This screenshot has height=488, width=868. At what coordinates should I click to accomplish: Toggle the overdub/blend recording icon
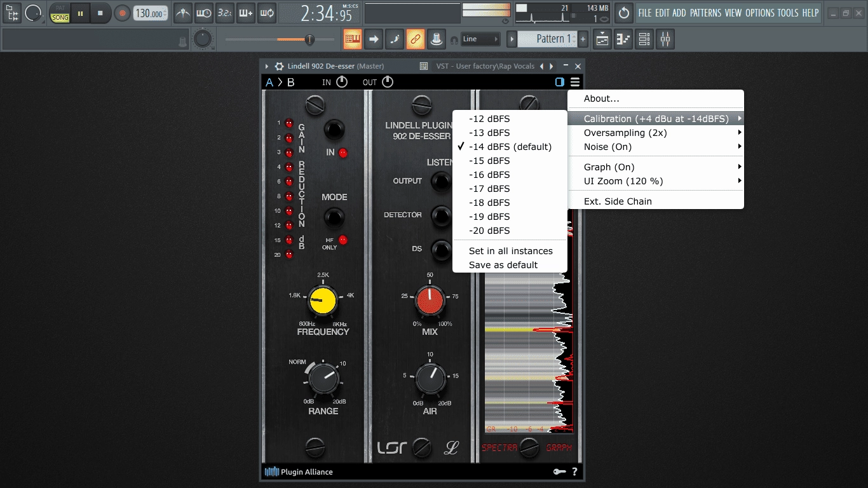click(245, 13)
